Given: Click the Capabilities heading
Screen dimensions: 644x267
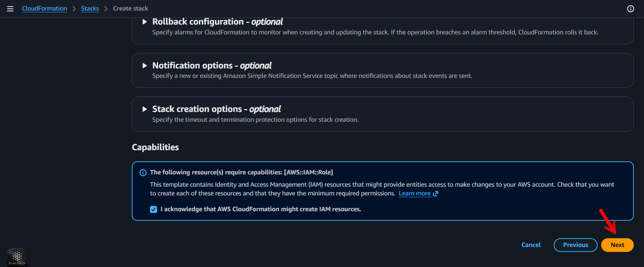Looking at the screenshot, I should (x=155, y=147).
